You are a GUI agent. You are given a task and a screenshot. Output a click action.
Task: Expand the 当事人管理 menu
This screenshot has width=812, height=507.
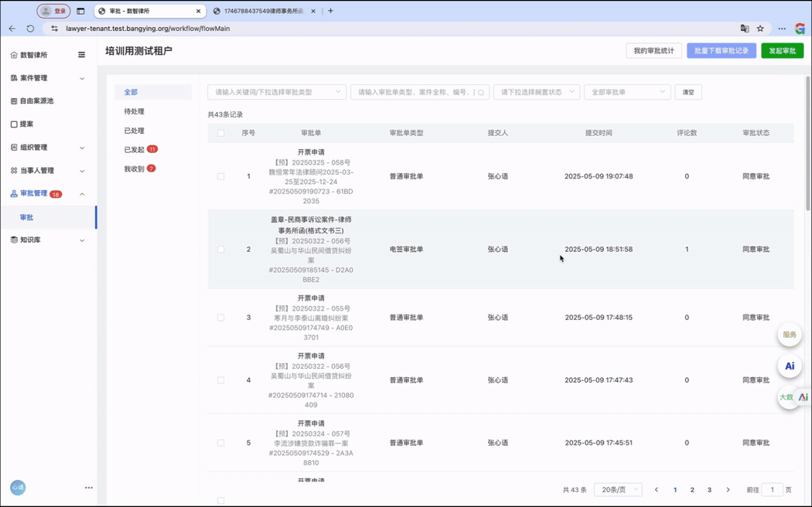pos(82,172)
